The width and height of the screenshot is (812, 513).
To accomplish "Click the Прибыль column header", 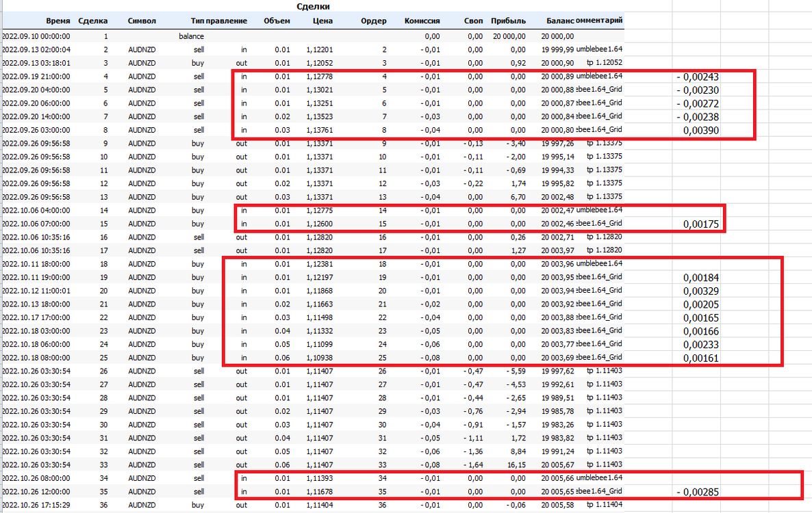I will click(508, 21).
